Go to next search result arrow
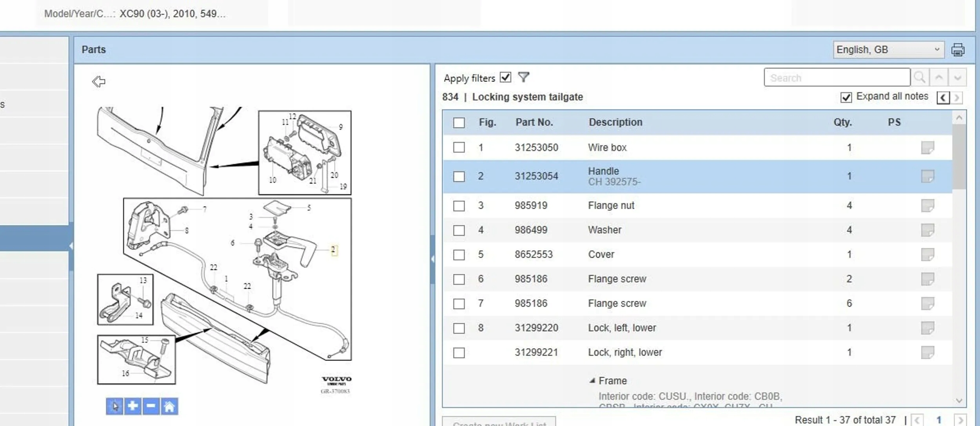 [x=957, y=77]
